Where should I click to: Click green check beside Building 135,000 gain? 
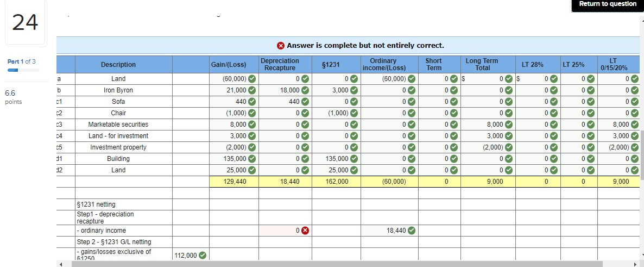pyautogui.click(x=252, y=159)
